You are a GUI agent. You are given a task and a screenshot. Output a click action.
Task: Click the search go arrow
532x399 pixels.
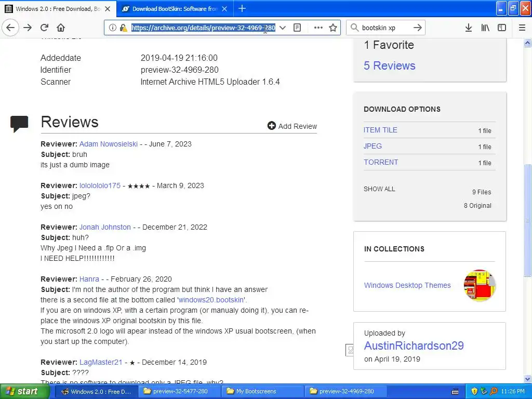point(418,28)
